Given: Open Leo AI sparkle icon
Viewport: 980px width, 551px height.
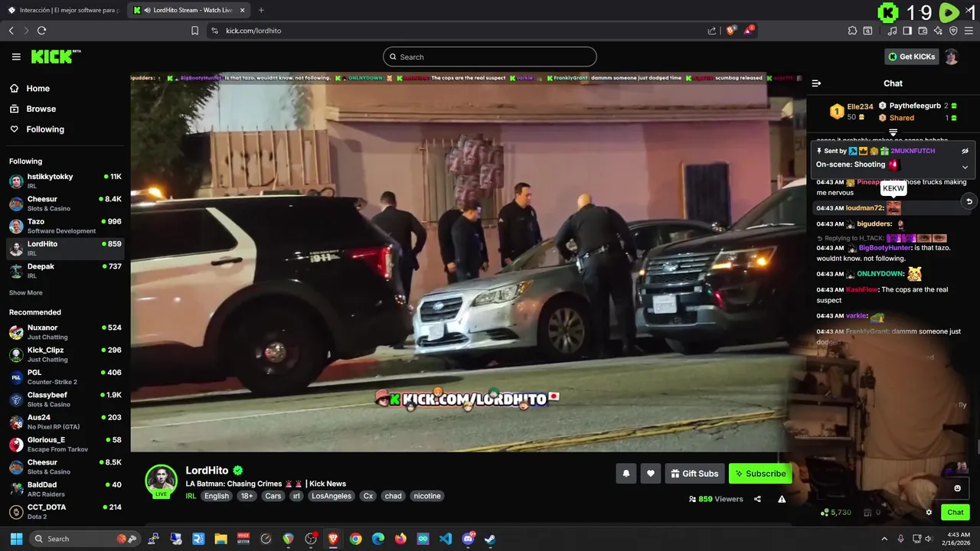Looking at the screenshot, I should (x=938, y=31).
